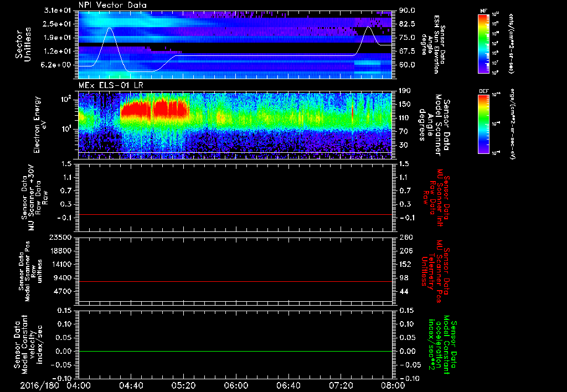Click the 90.0 tick on sun elevation axis
The height and width of the screenshot is (392, 567).
[406, 11]
